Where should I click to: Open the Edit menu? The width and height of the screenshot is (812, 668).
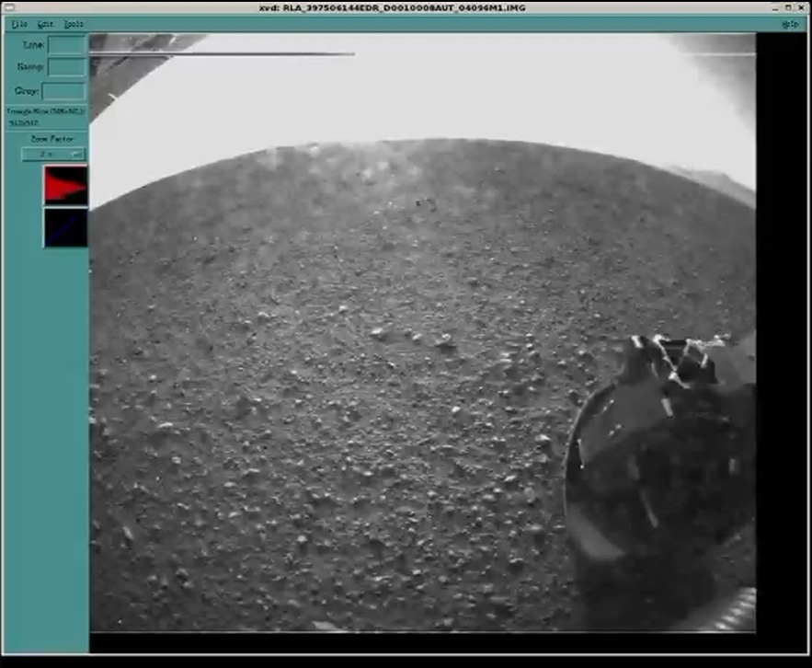[x=46, y=24]
